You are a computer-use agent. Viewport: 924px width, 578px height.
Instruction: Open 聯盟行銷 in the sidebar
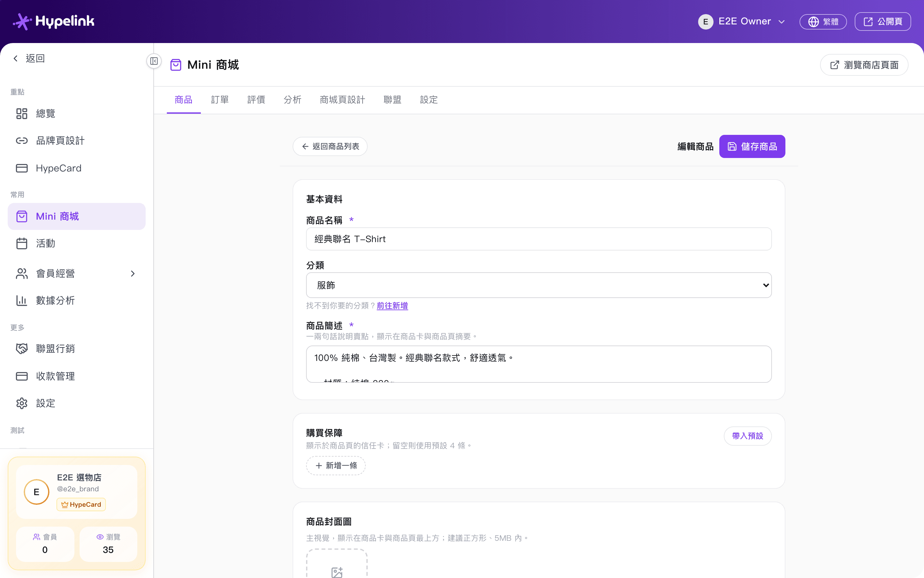[x=76, y=349]
